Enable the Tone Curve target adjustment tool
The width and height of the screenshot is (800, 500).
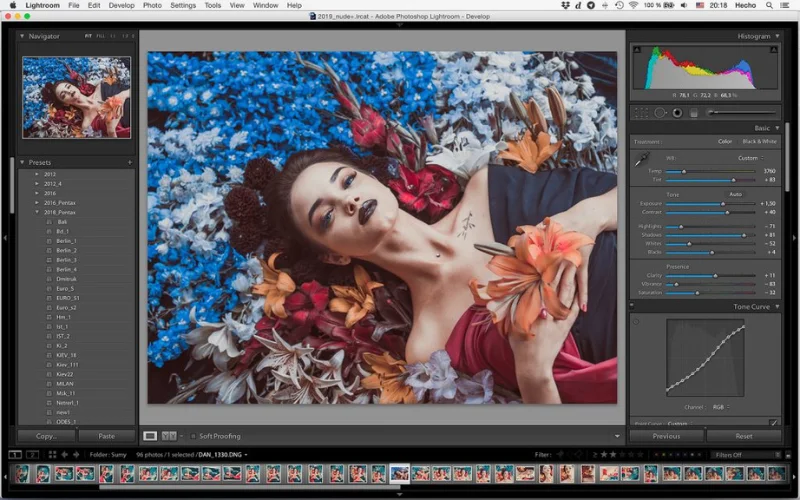[637, 322]
